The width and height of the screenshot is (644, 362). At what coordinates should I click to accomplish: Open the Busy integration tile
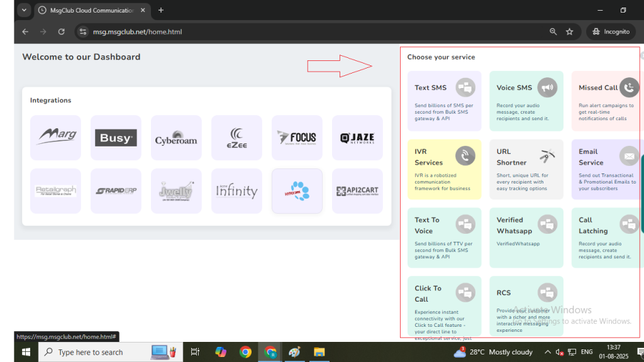click(x=116, y=138)
